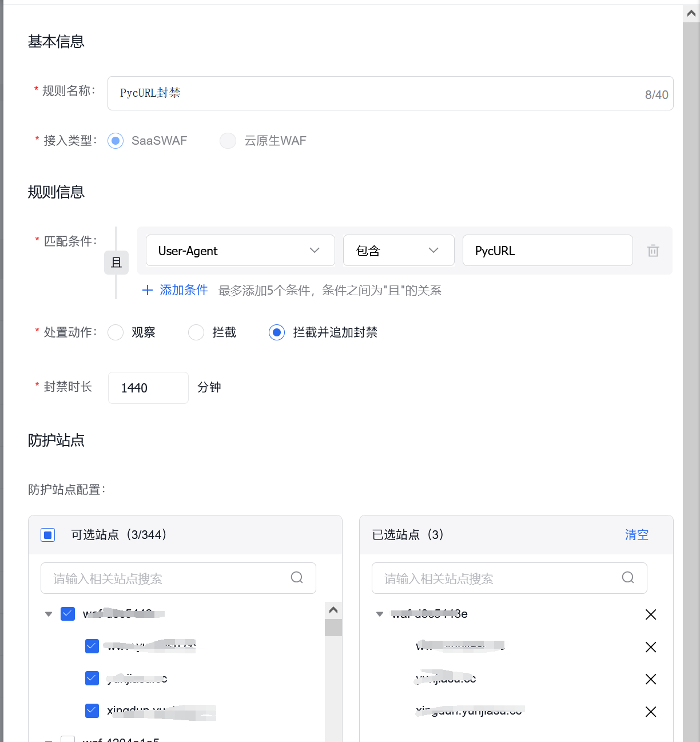
Task: Choose the 拦截 action
Action: point(196,332)
